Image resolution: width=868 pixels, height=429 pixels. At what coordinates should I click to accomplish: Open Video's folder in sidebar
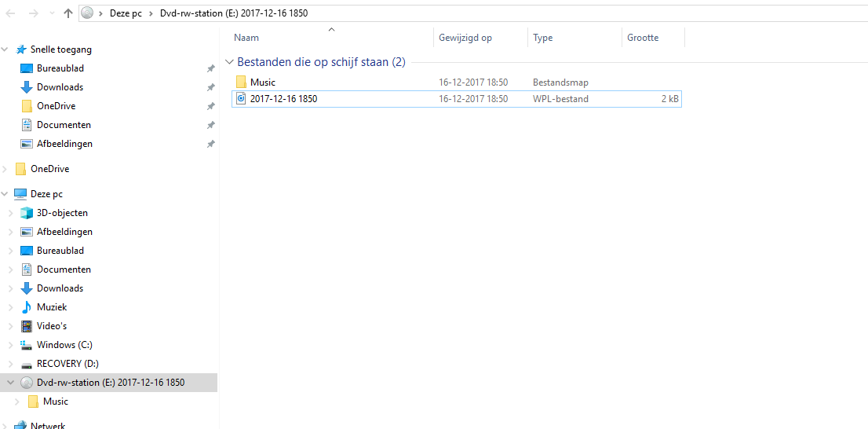point(52,326)
